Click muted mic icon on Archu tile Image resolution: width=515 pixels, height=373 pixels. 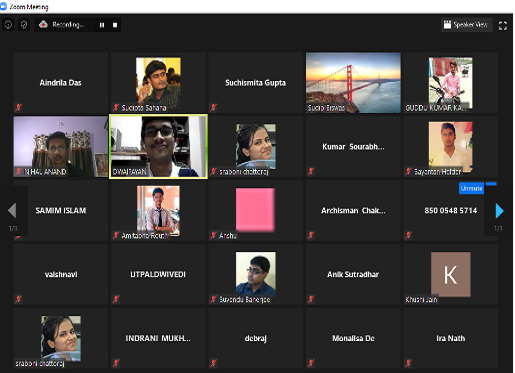(x=214, y=235)
